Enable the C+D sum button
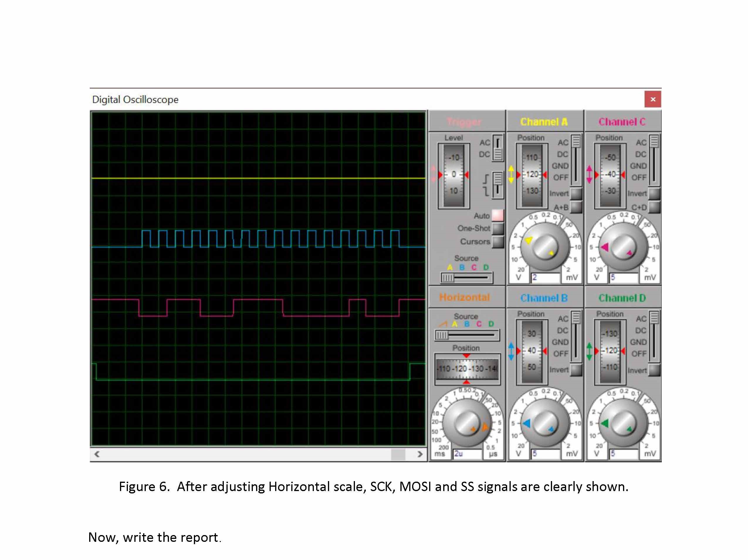The image size is (748, 560). tap(654, 207)
